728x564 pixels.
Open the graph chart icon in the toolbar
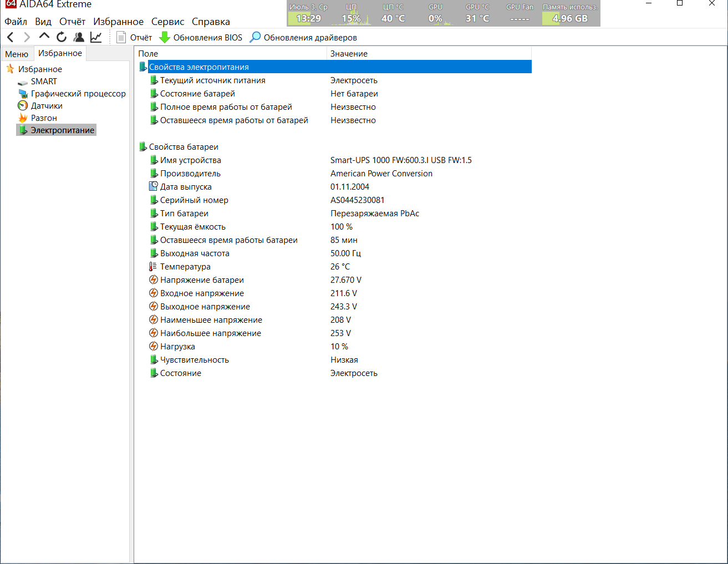[x=96, y=37]
